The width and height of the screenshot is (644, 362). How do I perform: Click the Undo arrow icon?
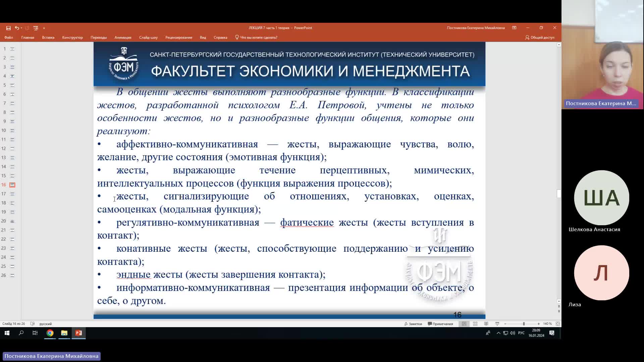coord(16,28)
